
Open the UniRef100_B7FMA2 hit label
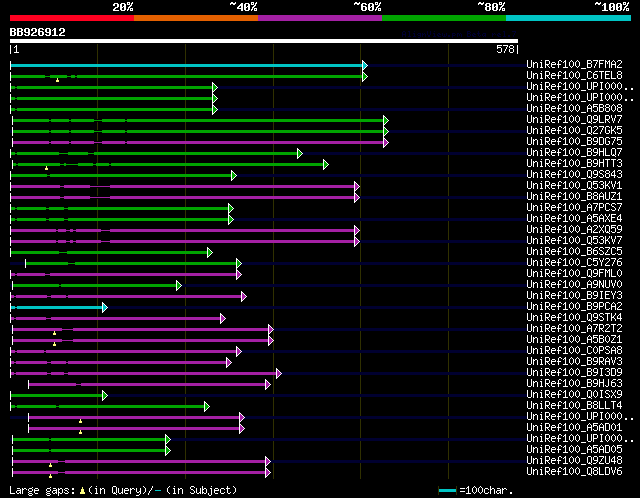574,64
